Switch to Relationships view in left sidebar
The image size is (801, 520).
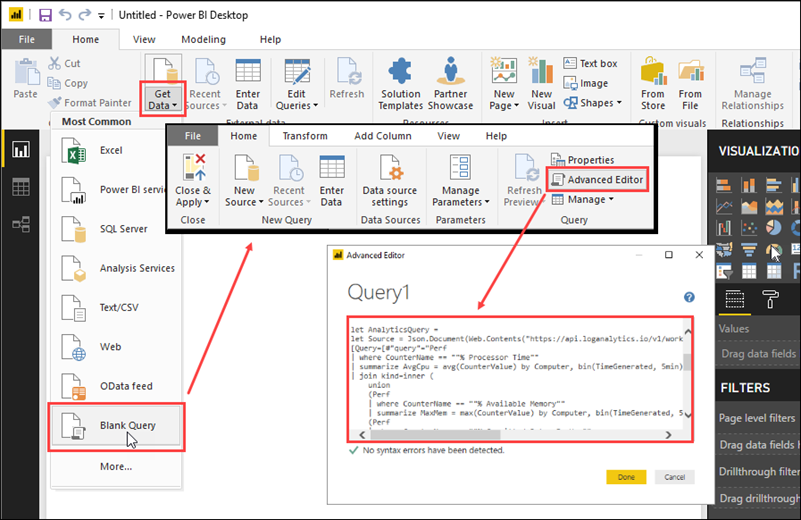(x=21, y=224)
